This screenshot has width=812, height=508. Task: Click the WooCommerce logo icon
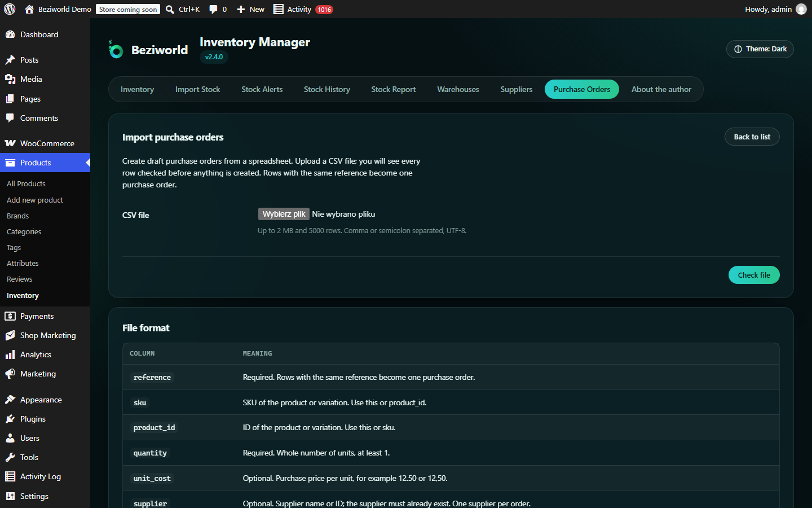coord(10,143)
